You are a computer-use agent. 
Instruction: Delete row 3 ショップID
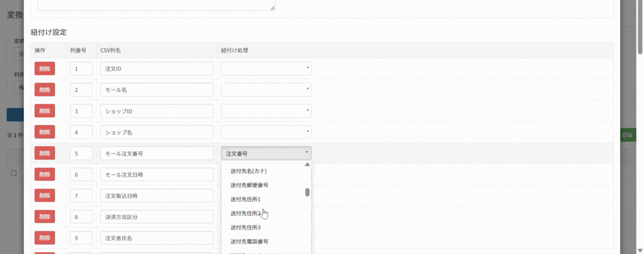coord(45,111)
